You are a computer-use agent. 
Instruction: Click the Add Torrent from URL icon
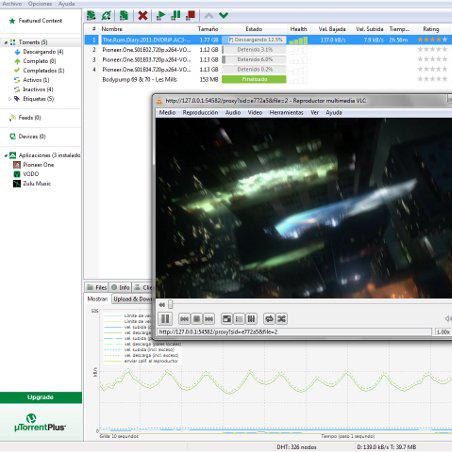(x=107, y=15)
